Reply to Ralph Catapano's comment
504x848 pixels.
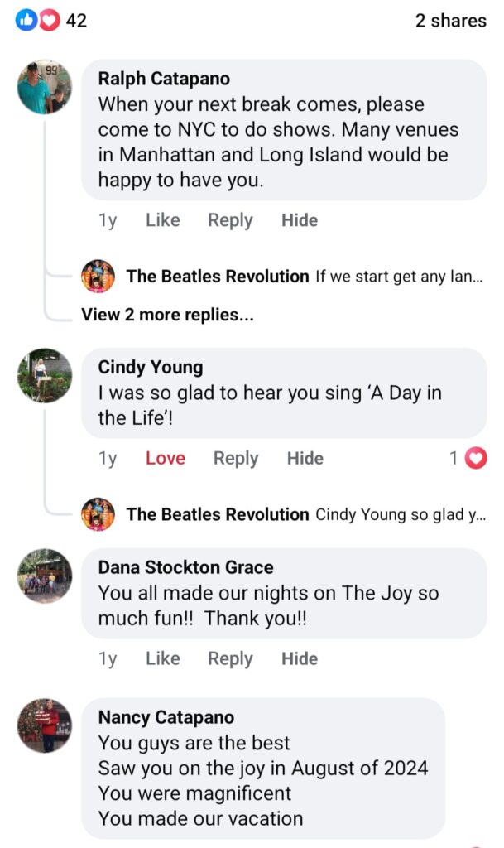pyautogui.click(x=230, y=220)
